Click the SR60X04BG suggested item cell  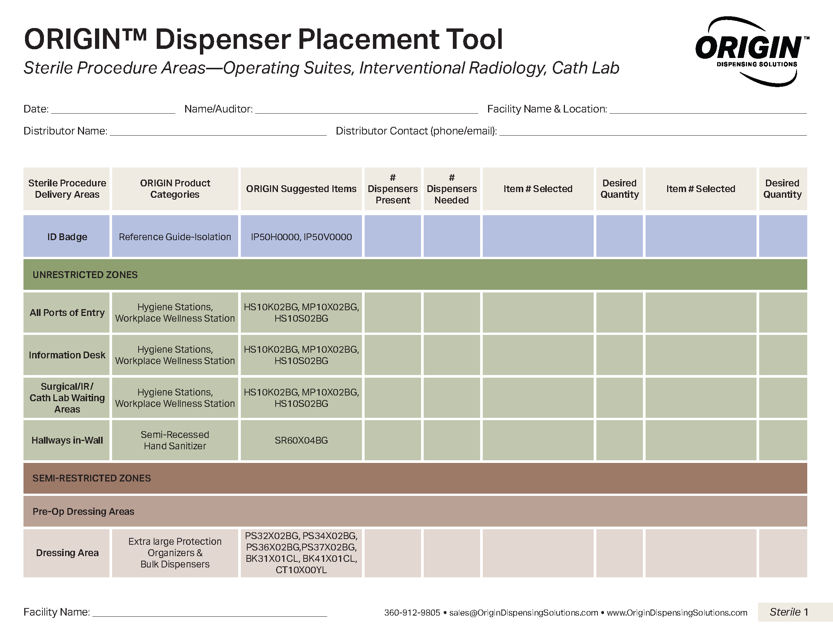click(x=301, y=440)
